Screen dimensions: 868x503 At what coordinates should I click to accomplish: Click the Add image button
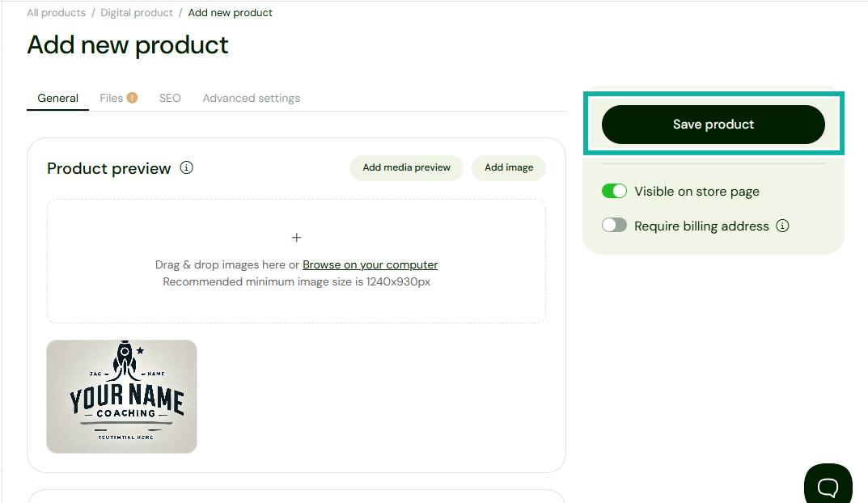tap(508, 167)
